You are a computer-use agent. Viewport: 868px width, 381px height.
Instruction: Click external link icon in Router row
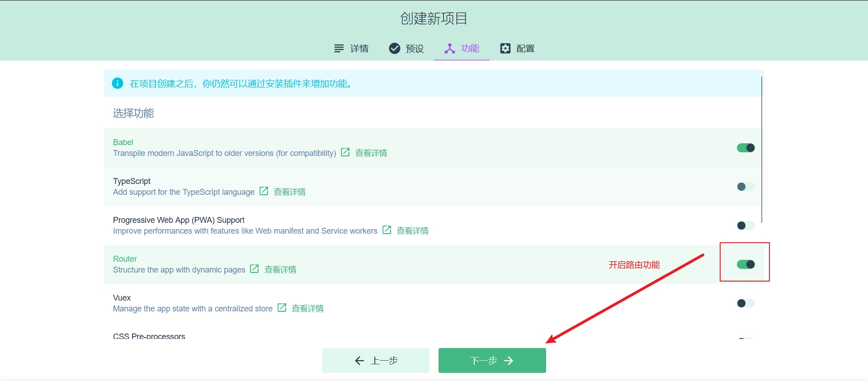(x=255, y=269)
